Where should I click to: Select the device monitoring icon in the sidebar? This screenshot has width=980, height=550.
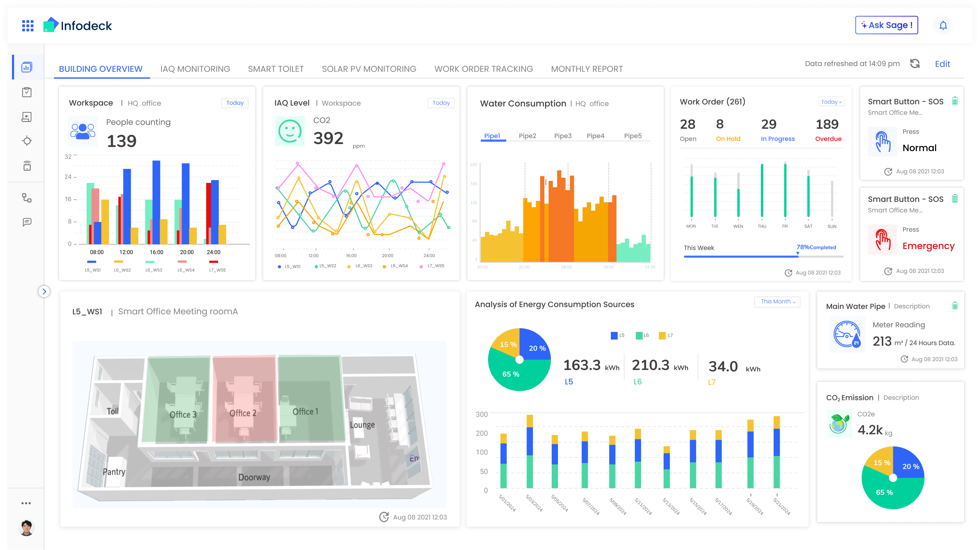tap(26, 165)
